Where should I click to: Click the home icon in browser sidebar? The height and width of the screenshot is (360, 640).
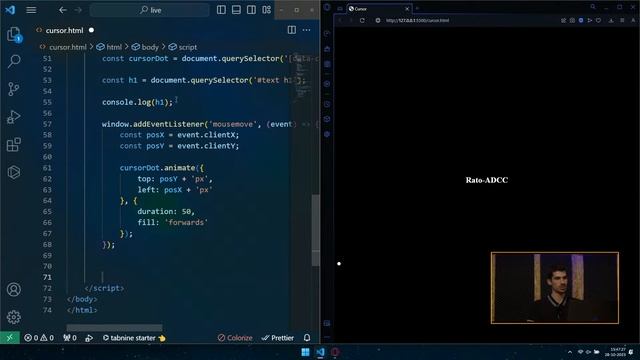[x=327, y=49]
